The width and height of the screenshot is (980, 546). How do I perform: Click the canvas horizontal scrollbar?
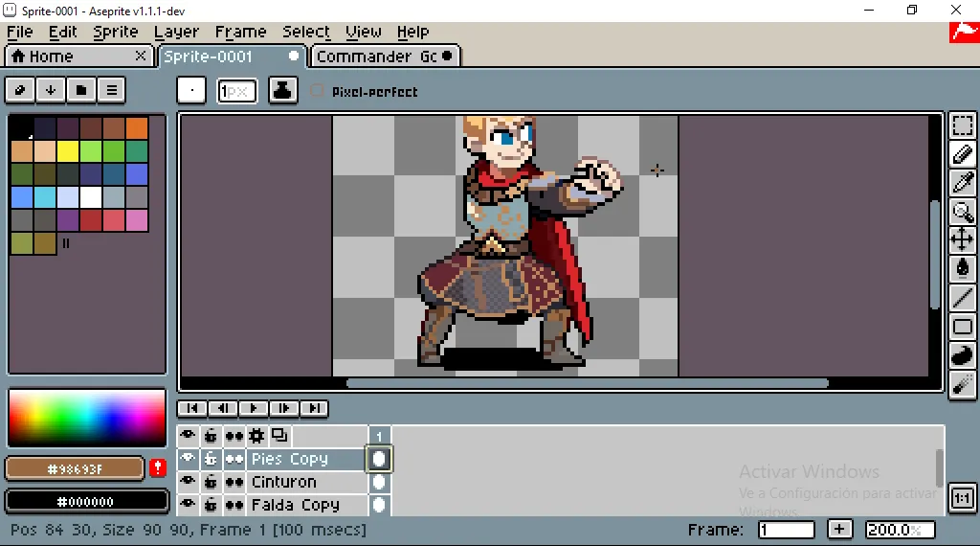point(587,383)
